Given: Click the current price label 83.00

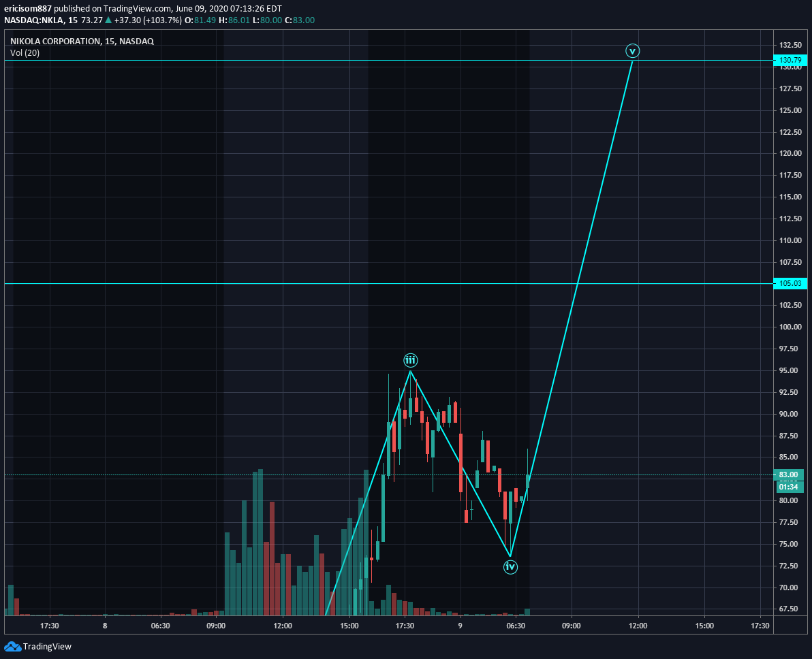Looking at the screenshot, I should (788, 475).
